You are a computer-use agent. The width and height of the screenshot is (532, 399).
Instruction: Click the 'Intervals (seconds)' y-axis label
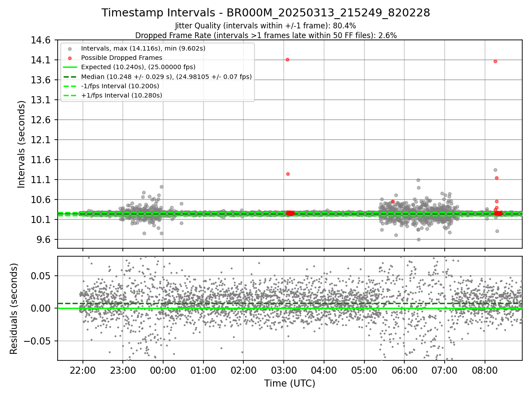(x=22, y=144)
